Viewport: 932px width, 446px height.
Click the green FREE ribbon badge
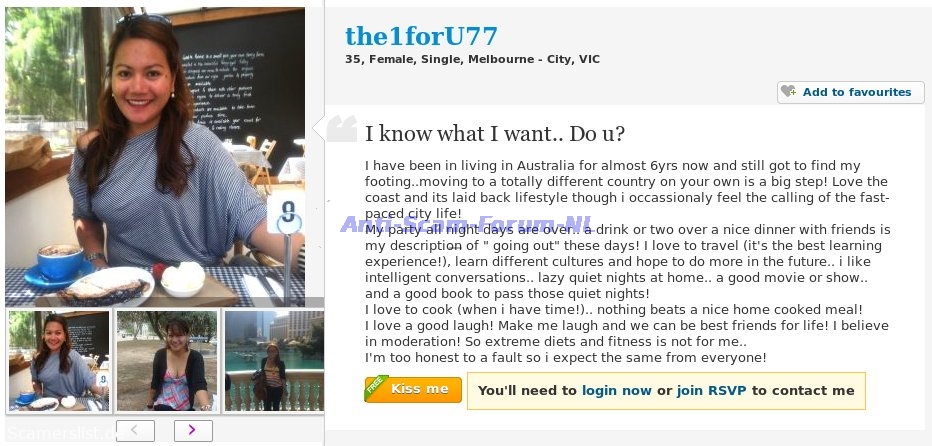coord(376,385)
